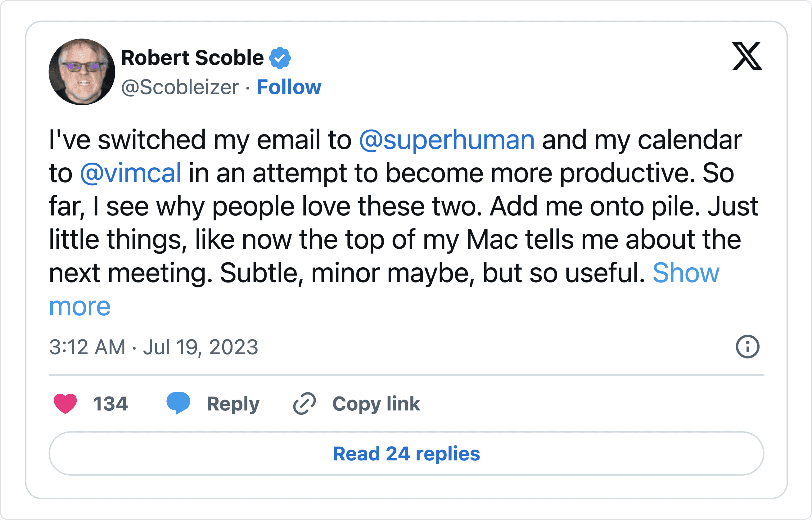
Task: Click the Jul 19, 2023 date
Action: tap(200, 347)
